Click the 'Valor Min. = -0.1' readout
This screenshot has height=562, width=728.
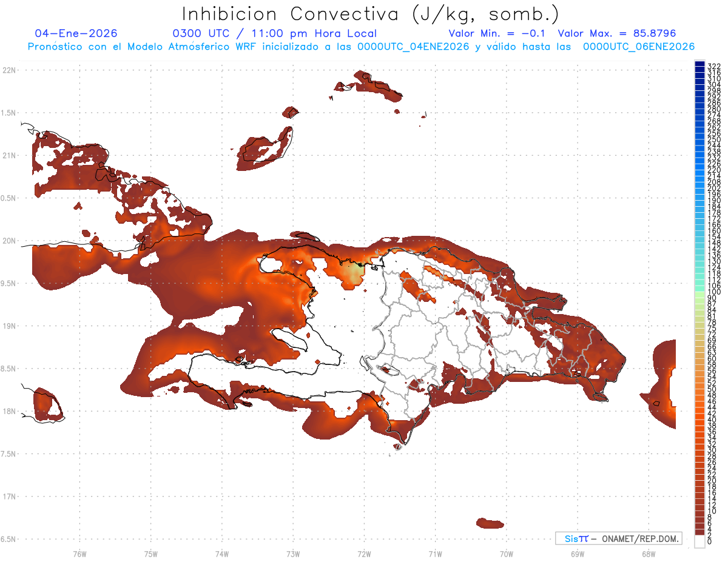pos(497,34)
